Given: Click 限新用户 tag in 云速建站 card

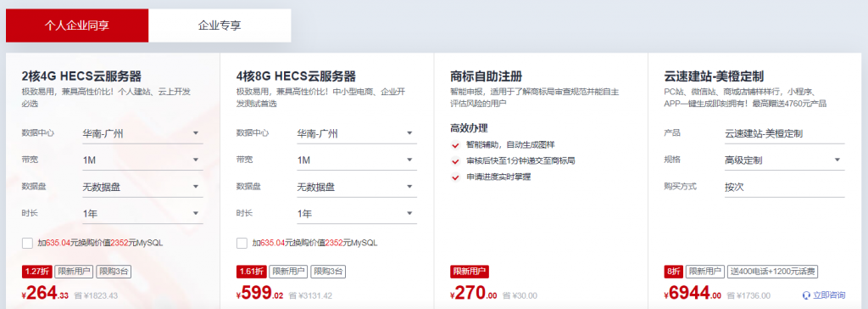Looking at the screenshot, I should click(705, 272).
